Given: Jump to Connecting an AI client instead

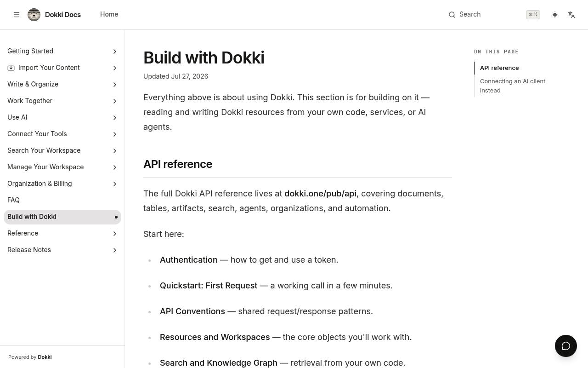Looking at the screenshot, I should (x=513, y=86).
